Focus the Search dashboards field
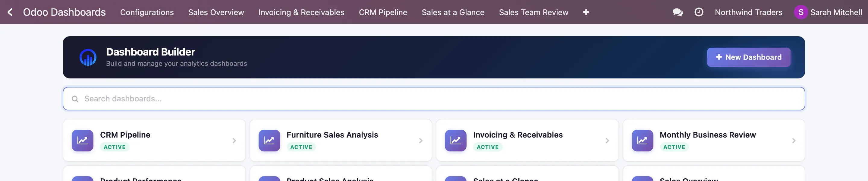The height and width of the screenshot is (181, 868). (x=434, y=99)
